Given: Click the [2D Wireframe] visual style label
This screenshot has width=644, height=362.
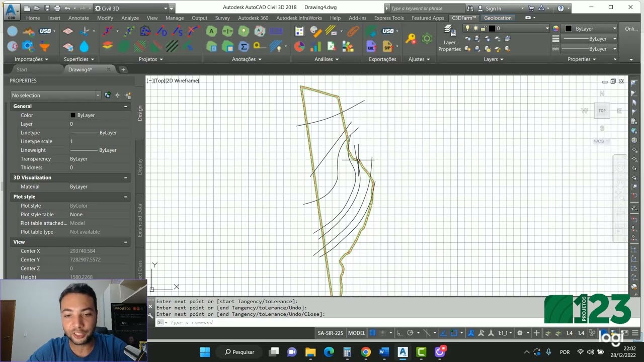Looking at the screenshot, I should click(x=182, y=80).
